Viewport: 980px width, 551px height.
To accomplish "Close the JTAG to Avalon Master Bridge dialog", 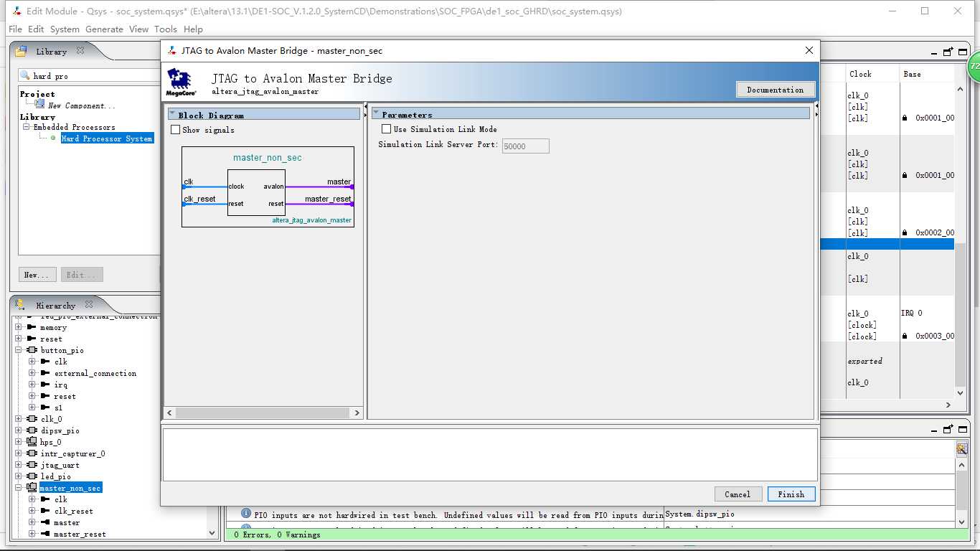I will (x=809, y=50).
